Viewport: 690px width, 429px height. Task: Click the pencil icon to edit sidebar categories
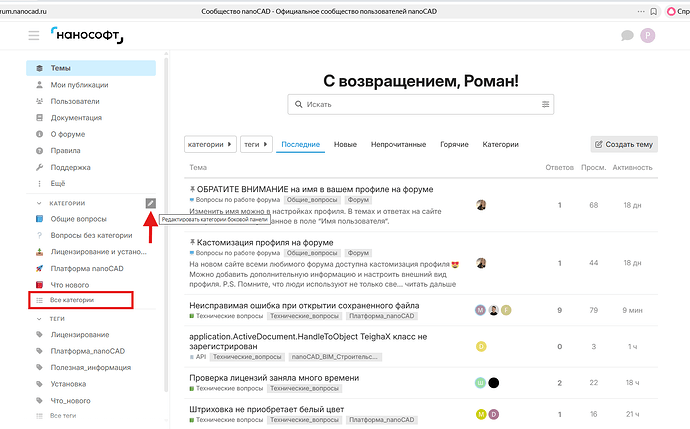pos(150,203)
